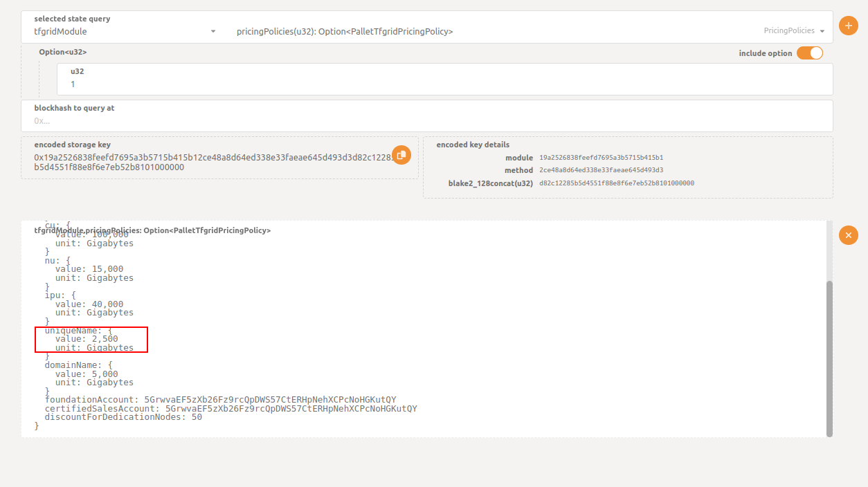Click the u32 input field containing 1
868x487 pixels.
point(443,84)
